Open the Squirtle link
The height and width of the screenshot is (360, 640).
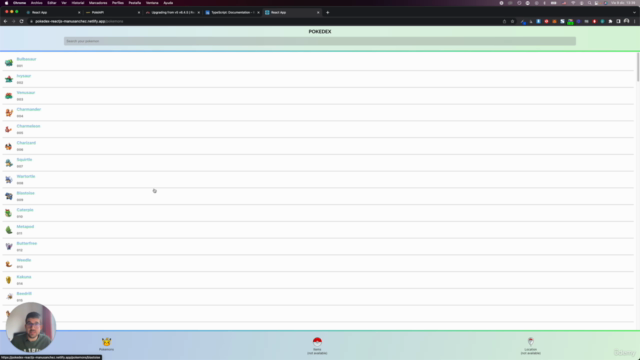24,160
